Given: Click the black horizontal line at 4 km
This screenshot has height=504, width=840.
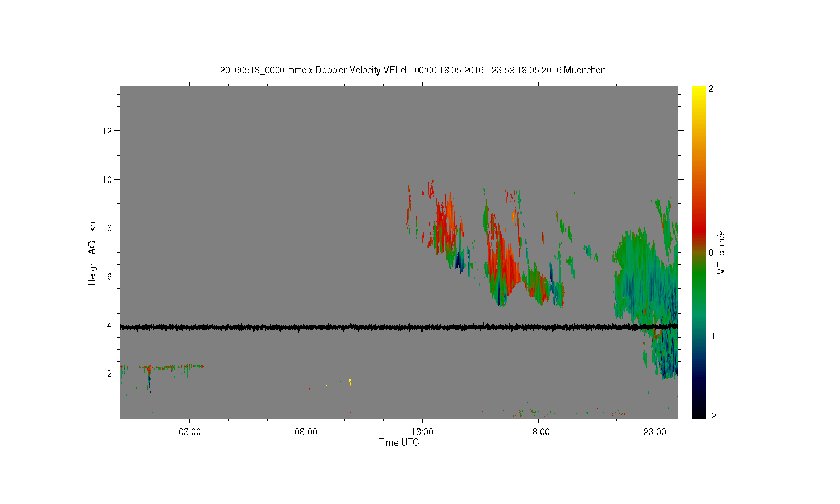Looking at the screenshot, I should tap(399, 326).
